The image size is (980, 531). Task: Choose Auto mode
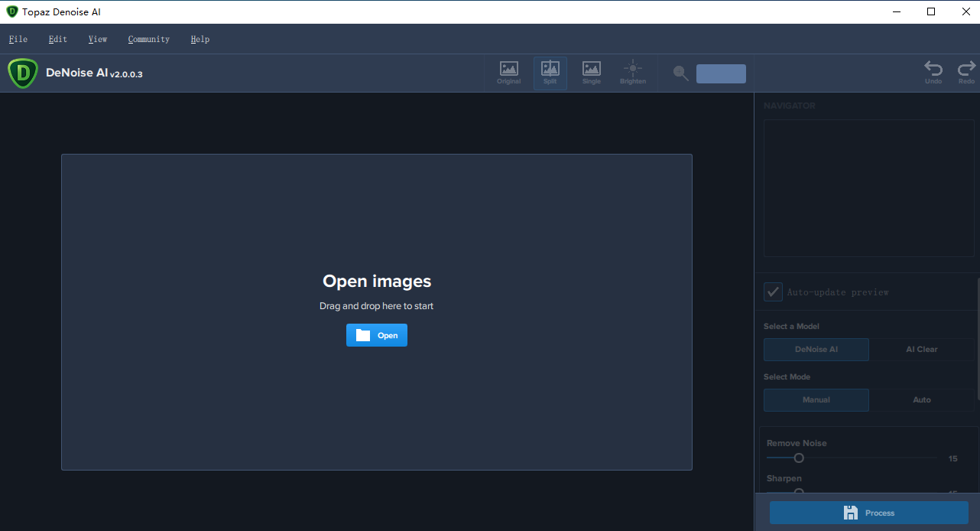922,400
